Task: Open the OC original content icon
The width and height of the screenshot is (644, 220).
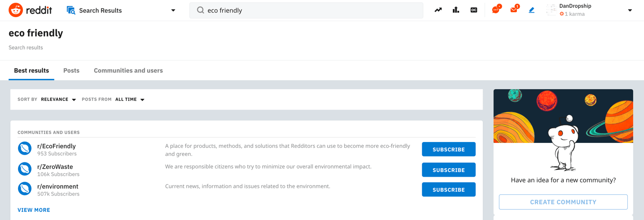Action: tap(474, 10)
